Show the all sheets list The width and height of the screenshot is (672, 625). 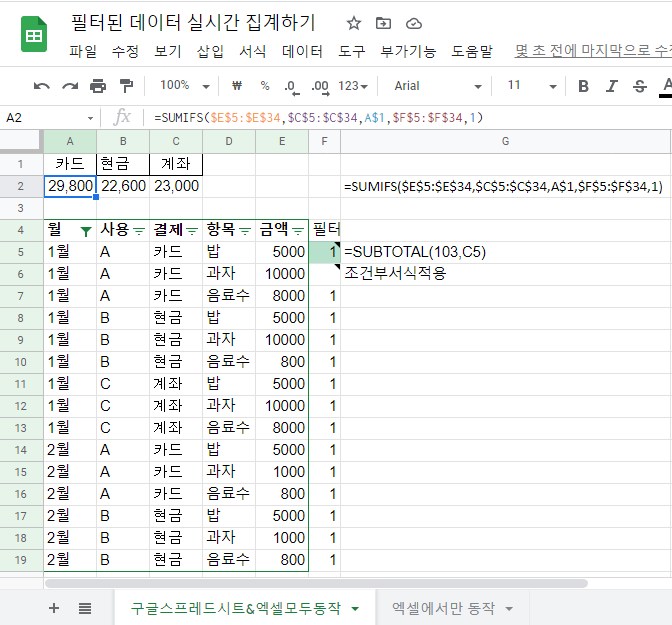pos(85,608)
